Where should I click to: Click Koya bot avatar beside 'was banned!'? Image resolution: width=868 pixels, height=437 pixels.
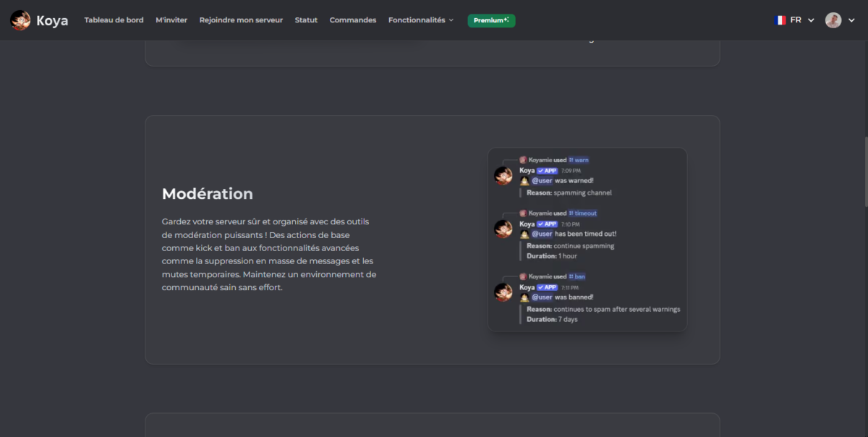(x=503, y=292)
